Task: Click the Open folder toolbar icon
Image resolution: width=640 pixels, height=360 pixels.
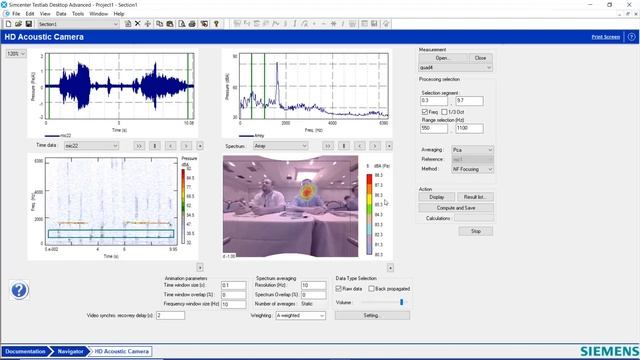Action: coord(18,24)
